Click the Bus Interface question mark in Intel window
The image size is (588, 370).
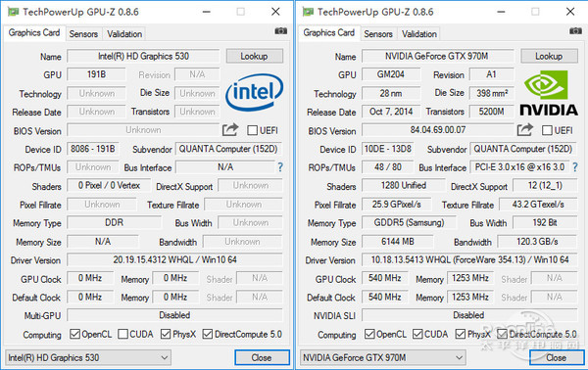pyautogui.click(x=279, y=167)
